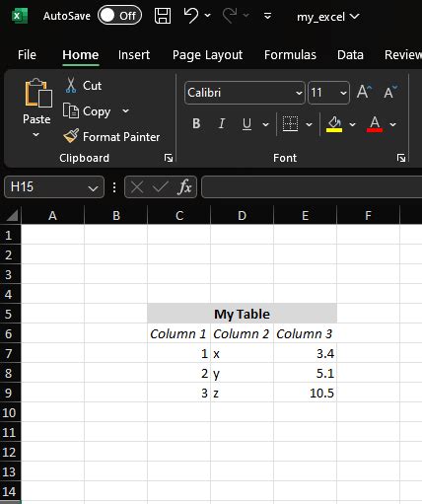Screen dimensions: 422x504
Task: Click the Save floppy disk icon
Action: tap(163, 16)
